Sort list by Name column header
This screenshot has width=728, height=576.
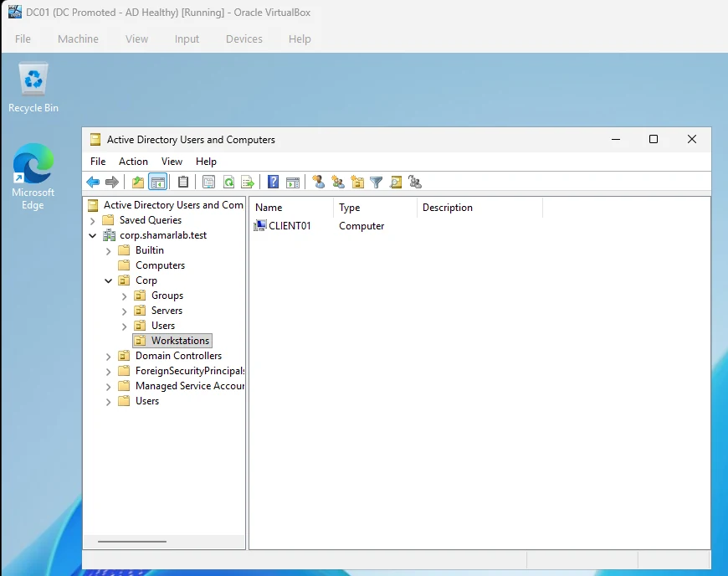pos(291,208)
